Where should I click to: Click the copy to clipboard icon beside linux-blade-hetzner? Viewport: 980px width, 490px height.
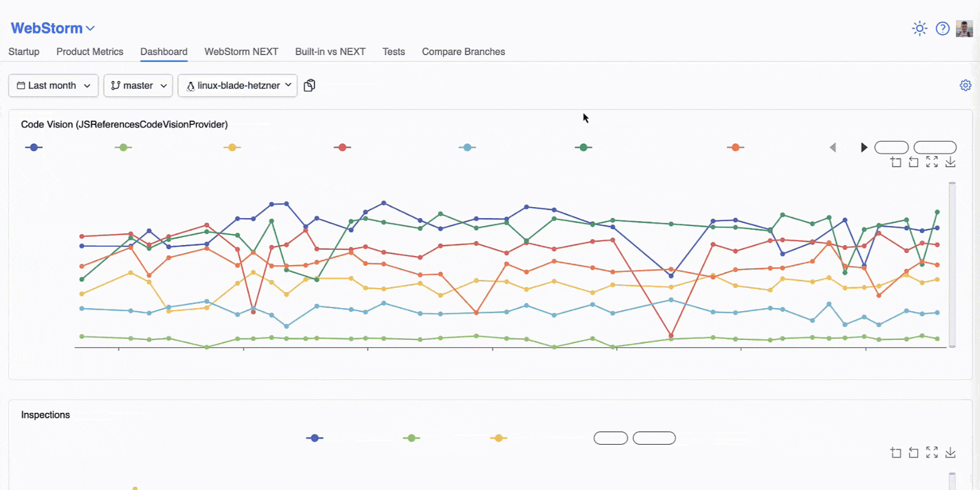pos(310,85)
